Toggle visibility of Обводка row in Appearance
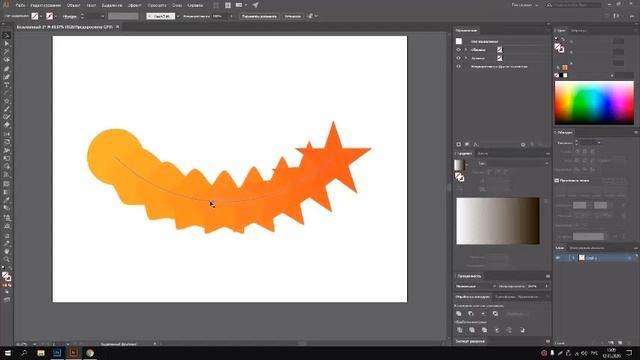640x360 pixels. pos(458,50)
